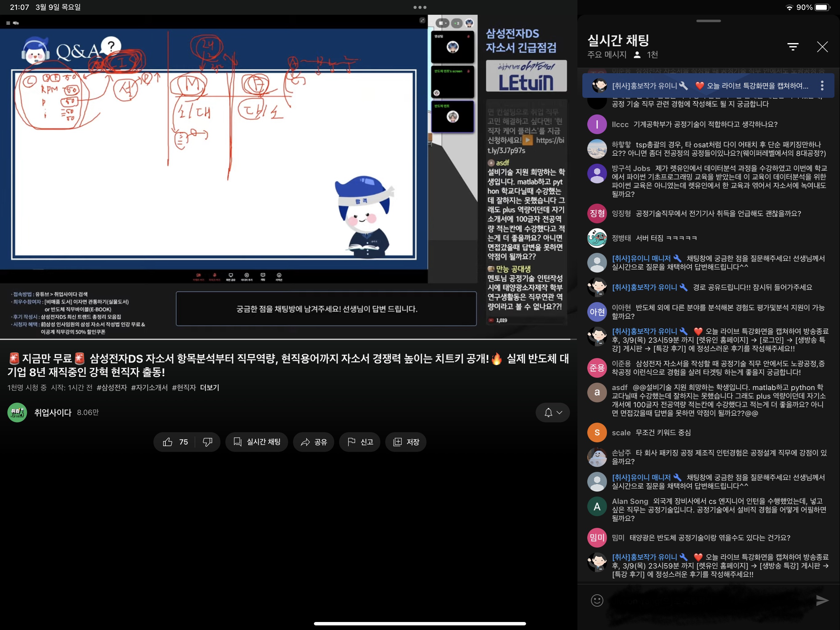Screen dimensions: 840x630
Task: Tap the status bar clock 21:07
Action: point(19,7)
